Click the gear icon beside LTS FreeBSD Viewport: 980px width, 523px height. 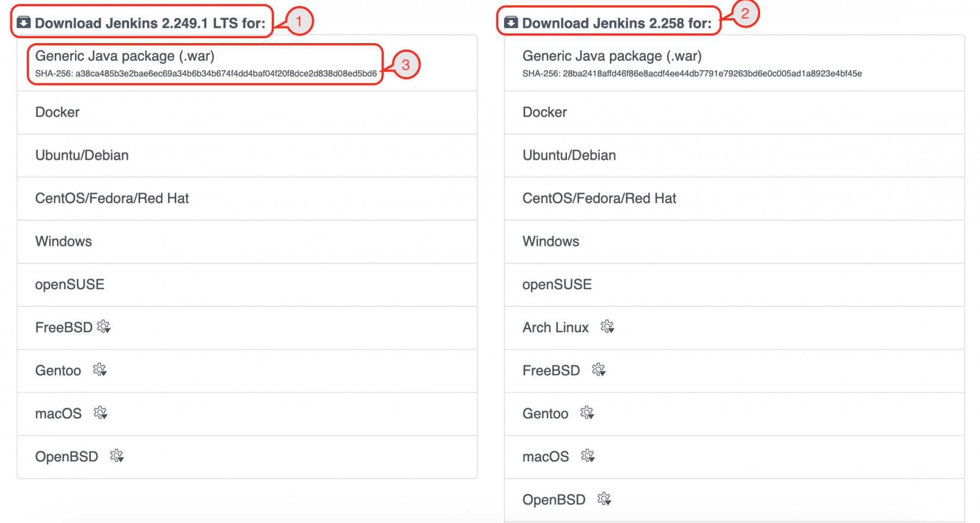(103, 327)
